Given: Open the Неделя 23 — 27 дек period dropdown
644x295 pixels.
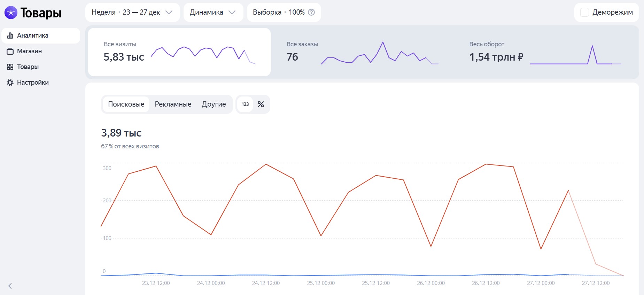Looking at the screenshot, I should coord(132,12).
